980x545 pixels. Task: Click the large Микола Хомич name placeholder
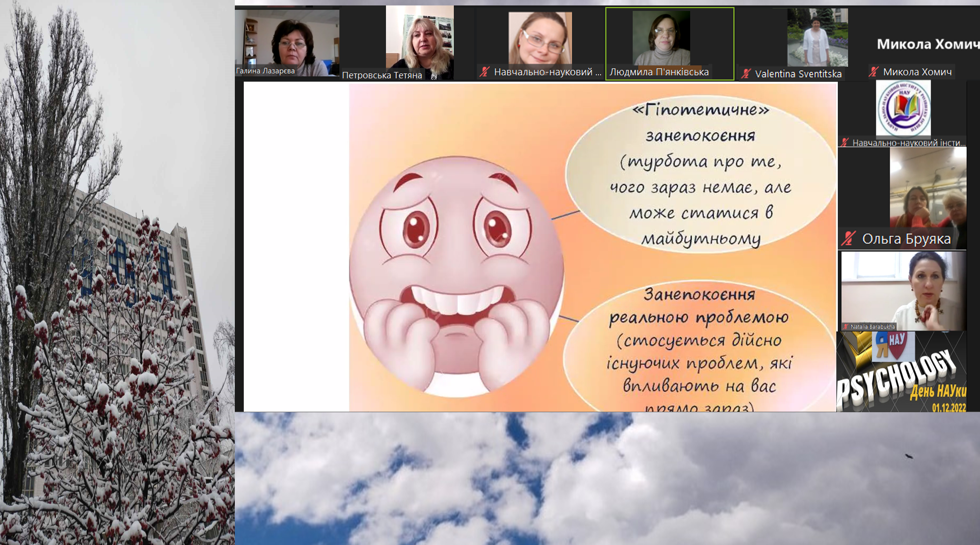926,45
